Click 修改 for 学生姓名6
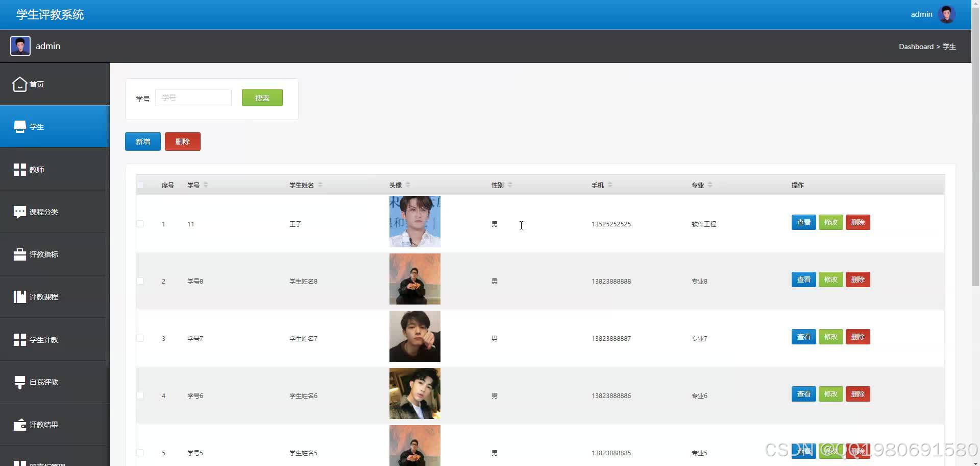 [x=831, y=394]
